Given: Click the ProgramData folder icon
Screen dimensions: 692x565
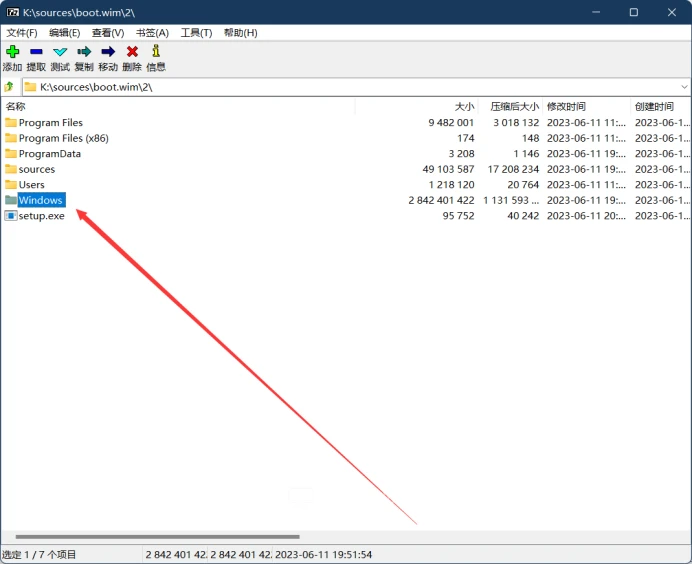Looking at the screenshot, I should [x=11, y=153].
